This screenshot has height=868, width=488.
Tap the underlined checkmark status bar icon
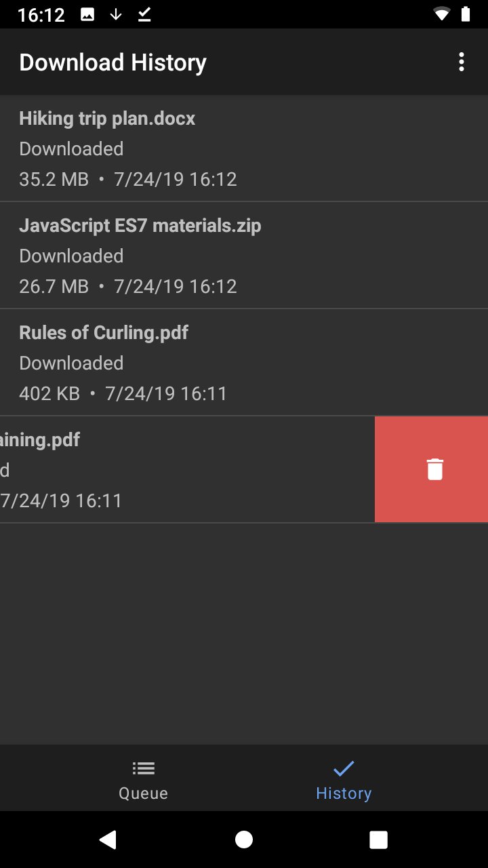[x=144, y=14]
